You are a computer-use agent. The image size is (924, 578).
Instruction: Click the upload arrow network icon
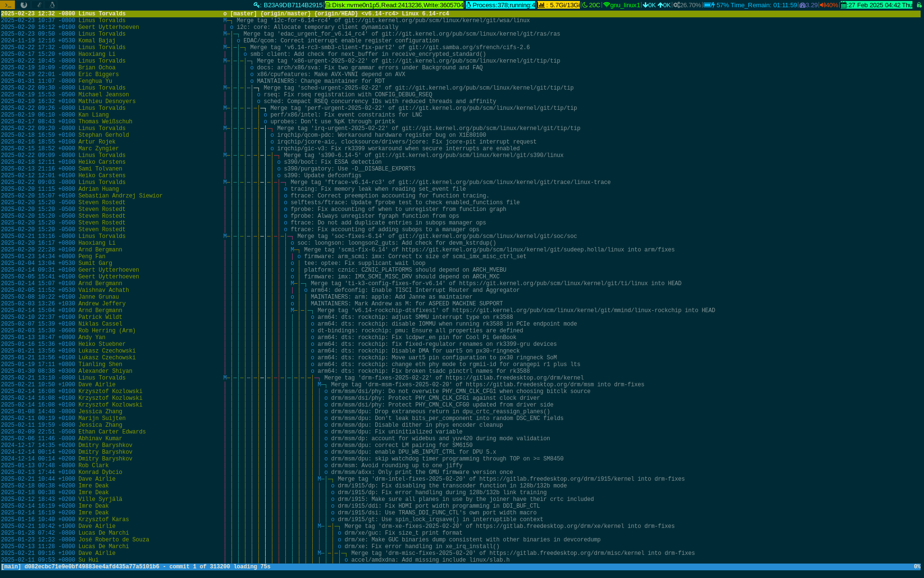(660, 5)
